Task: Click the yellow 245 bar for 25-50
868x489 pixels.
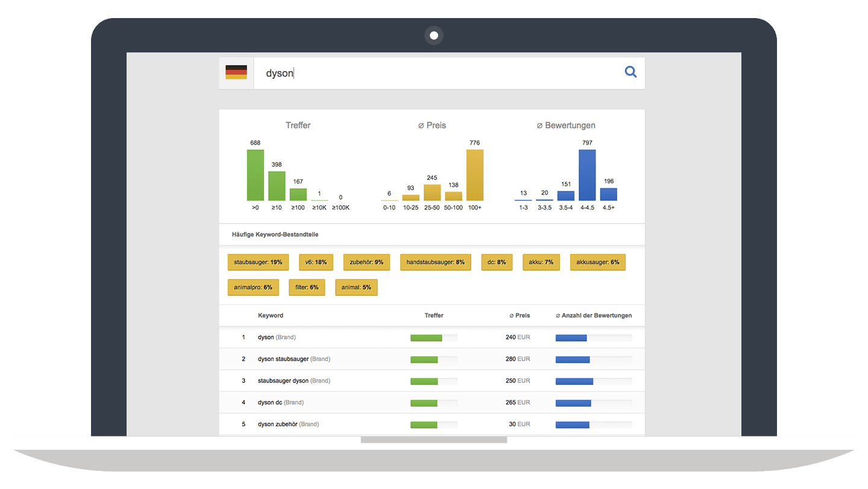Action: [432, 193]
